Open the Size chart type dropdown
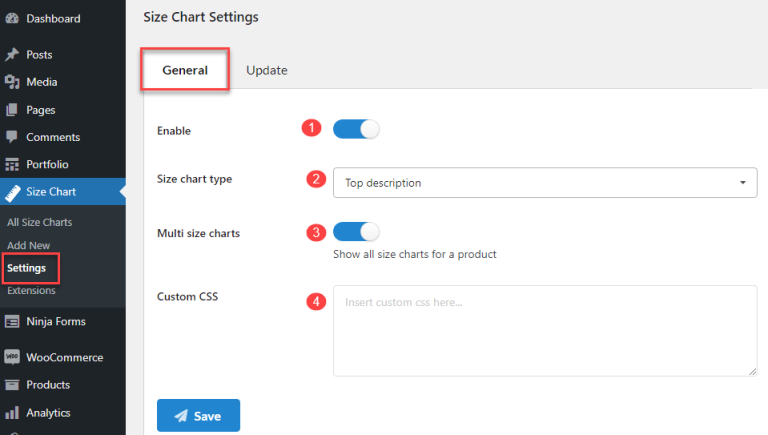 pos(544,183)
